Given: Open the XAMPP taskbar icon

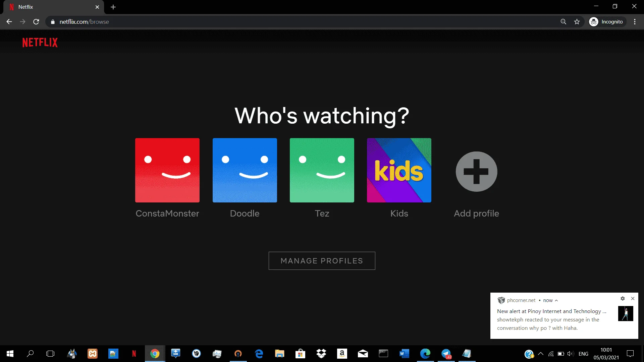Looking at the screenshot, I should click(93, 354).
